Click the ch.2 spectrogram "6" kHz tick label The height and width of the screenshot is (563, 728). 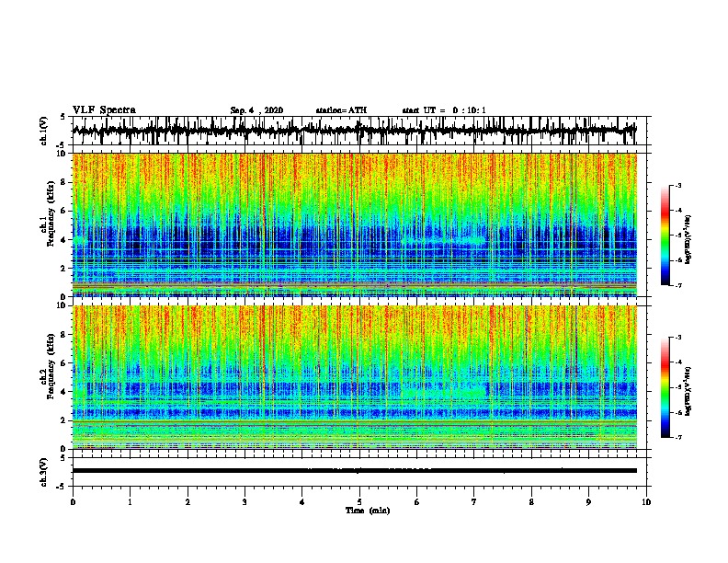[63, 363]
